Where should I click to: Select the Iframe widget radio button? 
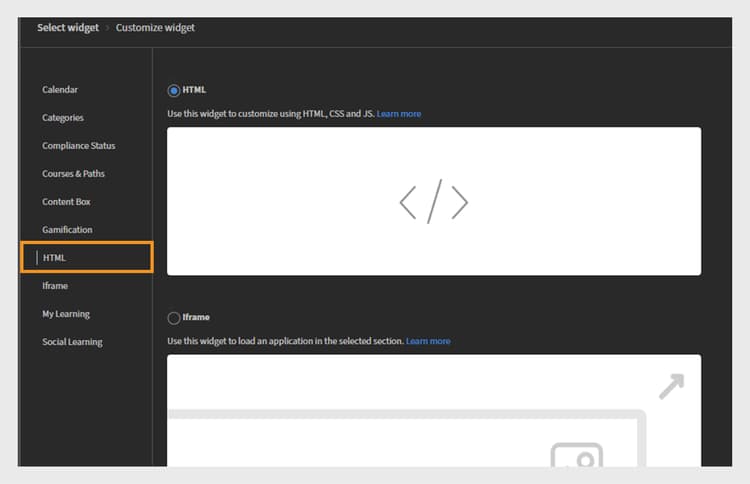coord(174,318)
